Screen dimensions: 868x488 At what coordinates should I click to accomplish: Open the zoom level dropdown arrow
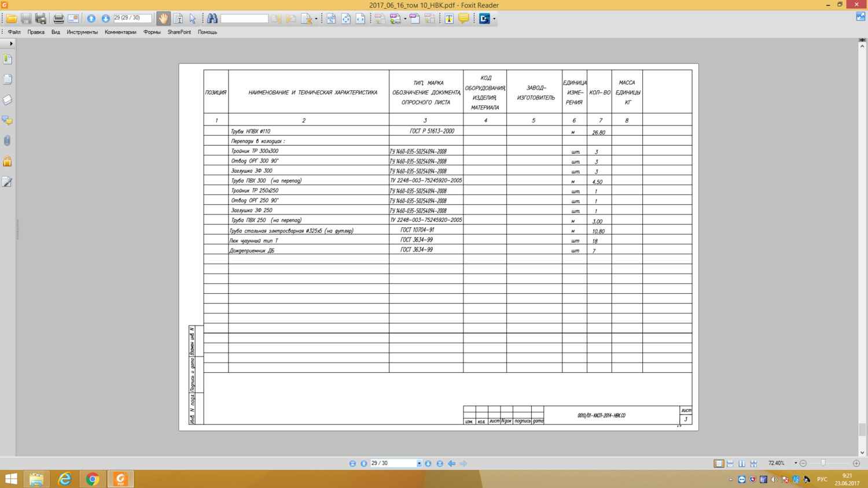[796, 463]
